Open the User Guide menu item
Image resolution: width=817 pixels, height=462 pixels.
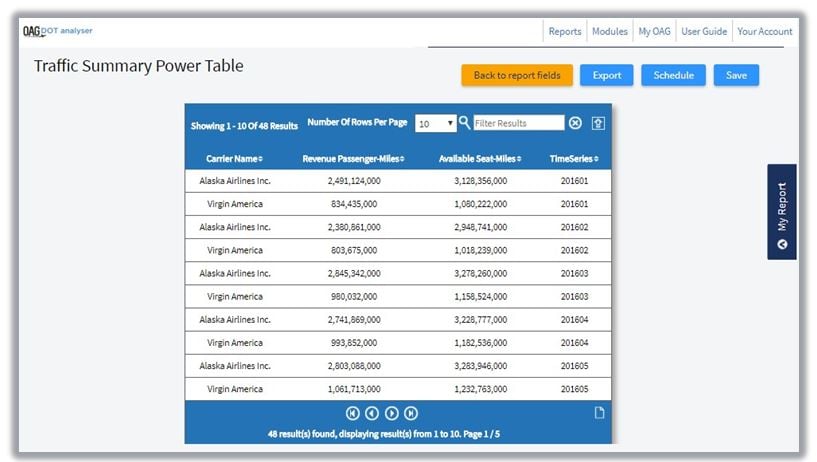[x=704, y=31]
